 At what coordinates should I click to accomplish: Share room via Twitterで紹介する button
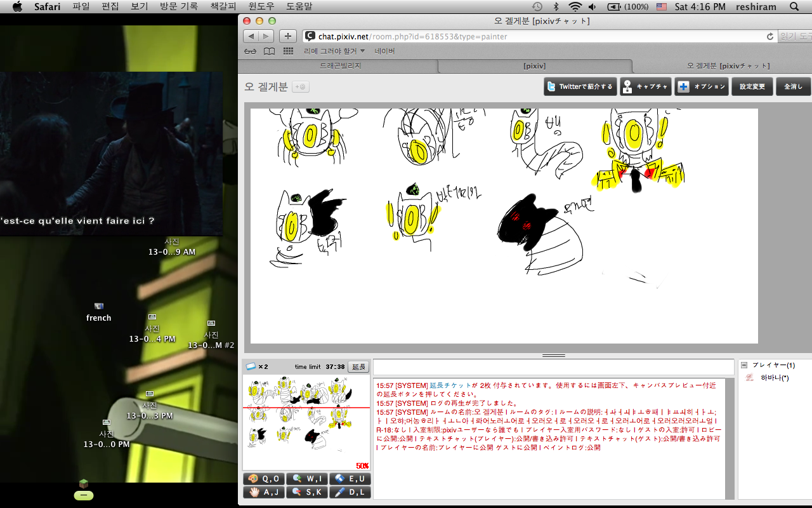click(580, 87)
